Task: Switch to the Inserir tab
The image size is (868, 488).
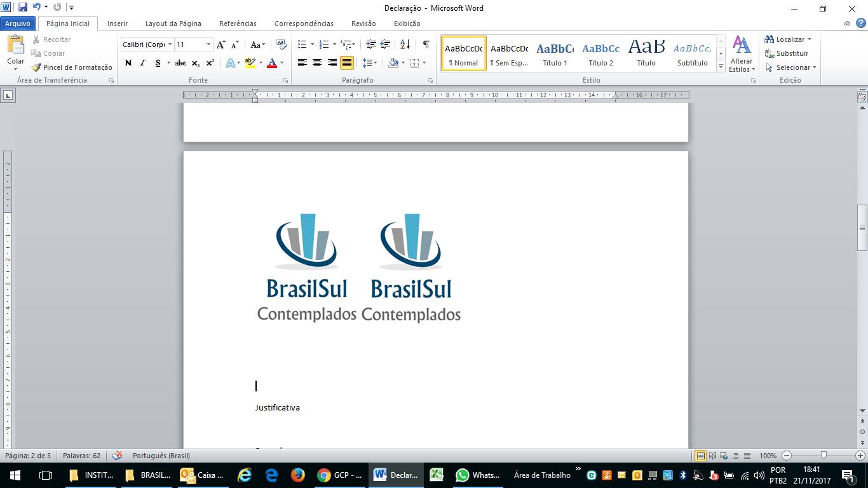Action: tap(118, 24)
